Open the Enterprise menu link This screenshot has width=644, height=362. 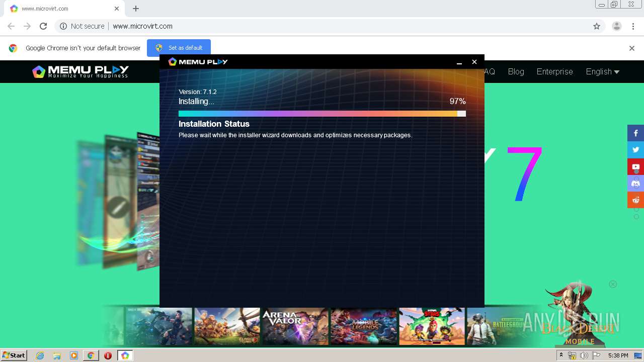point(554,71)
